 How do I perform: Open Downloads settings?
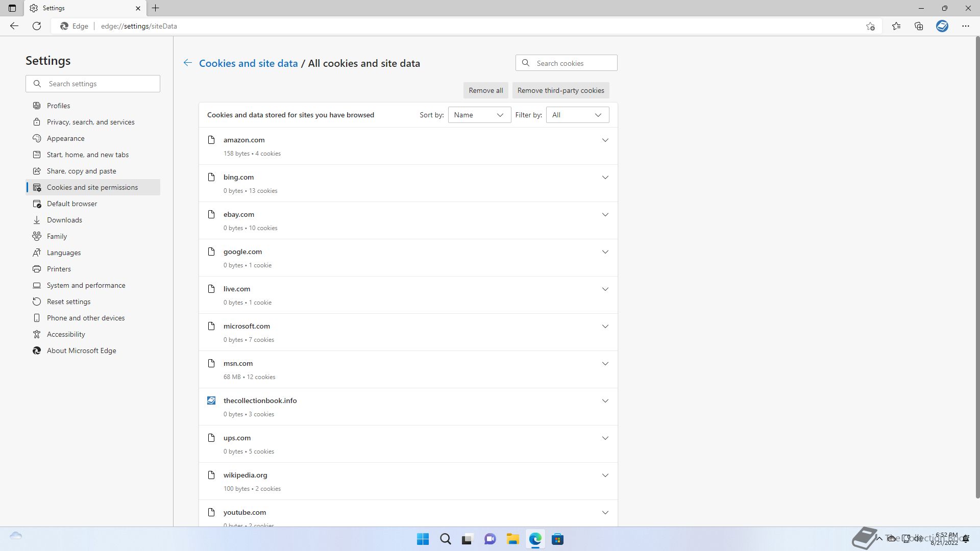click(93, 220)
